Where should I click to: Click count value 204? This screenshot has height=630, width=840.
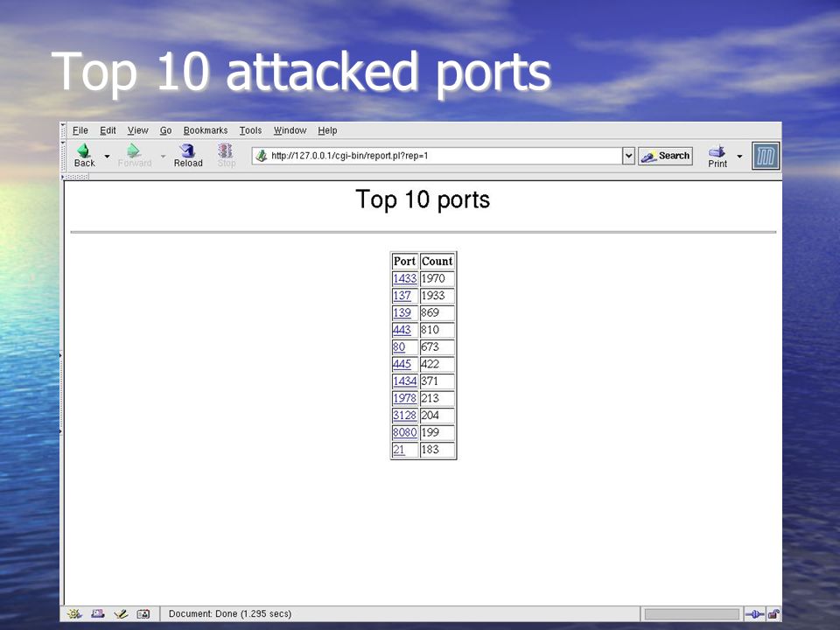pyautogui.click(x=430, y=415)
